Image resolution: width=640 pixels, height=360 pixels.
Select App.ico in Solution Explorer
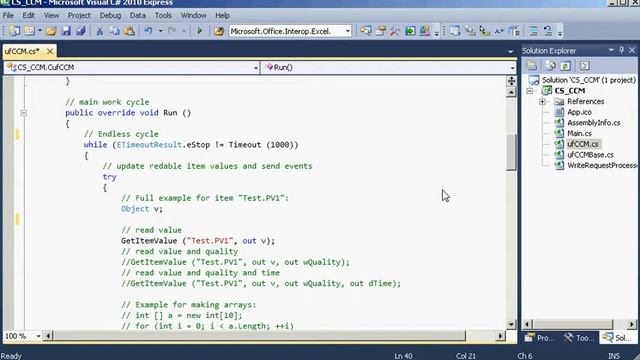(579, 112)
